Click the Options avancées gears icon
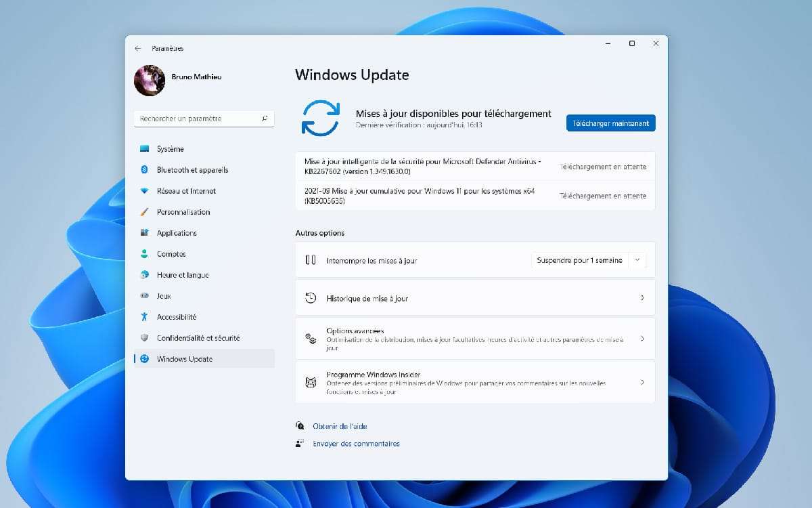 click(311, 338)
